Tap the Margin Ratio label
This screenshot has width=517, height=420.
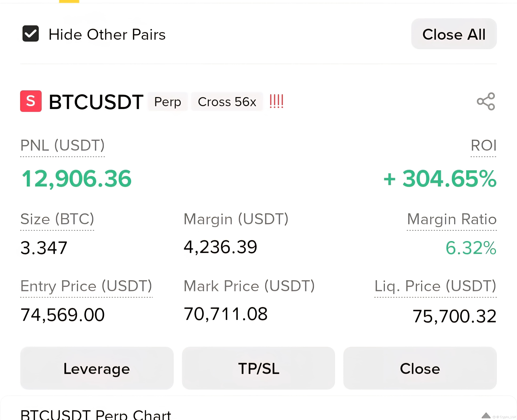tap(452, 219)
